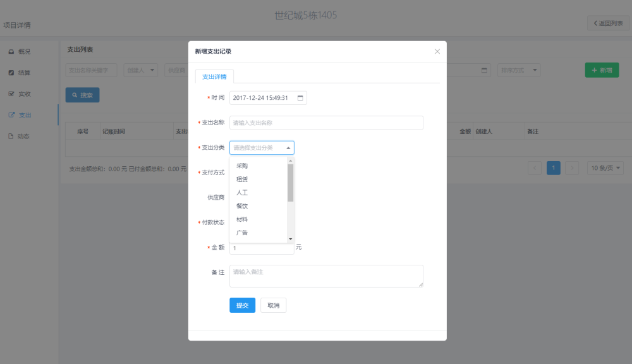The height and width of the screenshot is (364, 632).
Task: Click the 创建人 column header
Action: (x=483, y=131)
